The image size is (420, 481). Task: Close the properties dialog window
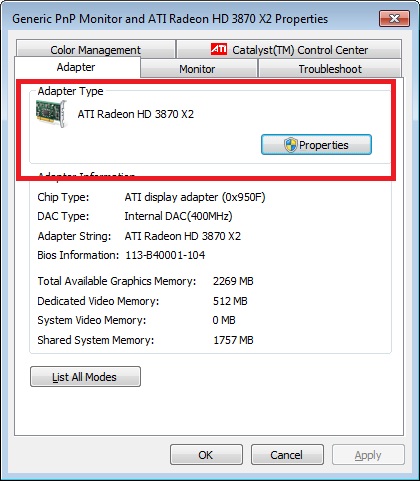click(394, 19)
